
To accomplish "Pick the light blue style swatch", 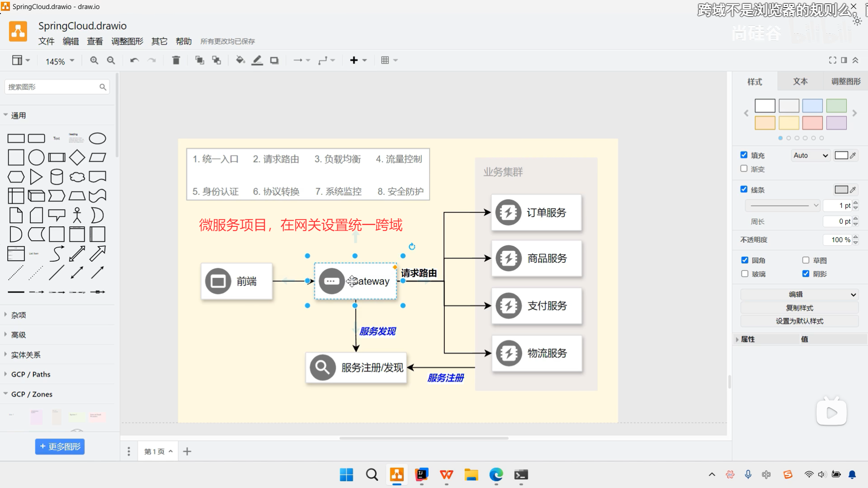I will point(812,106).
